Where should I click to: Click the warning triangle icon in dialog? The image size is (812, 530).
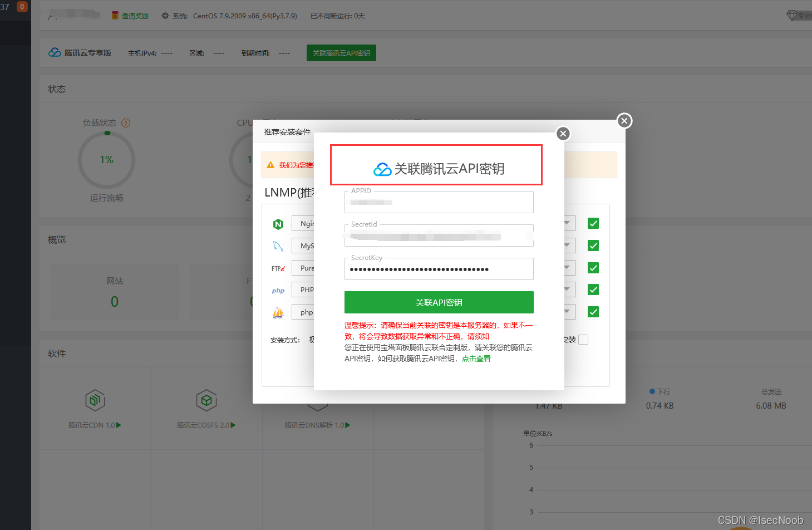[x=270, y=165]
